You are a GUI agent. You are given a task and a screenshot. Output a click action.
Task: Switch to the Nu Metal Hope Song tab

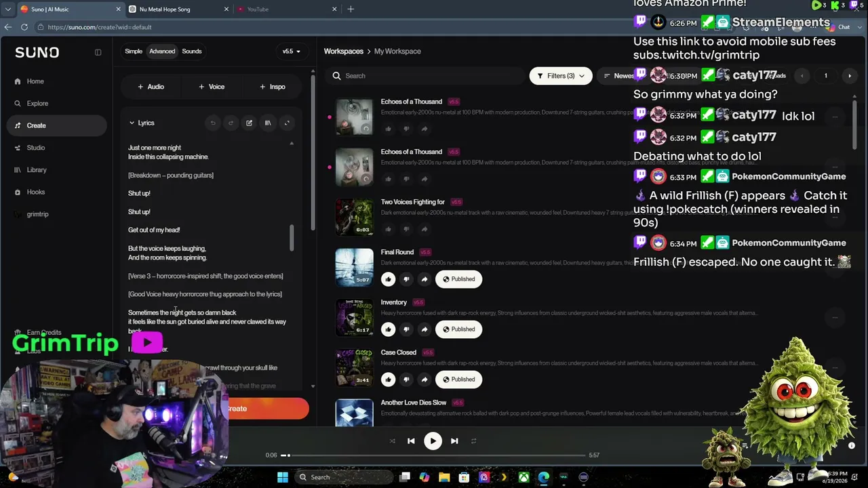coord(178,9)
